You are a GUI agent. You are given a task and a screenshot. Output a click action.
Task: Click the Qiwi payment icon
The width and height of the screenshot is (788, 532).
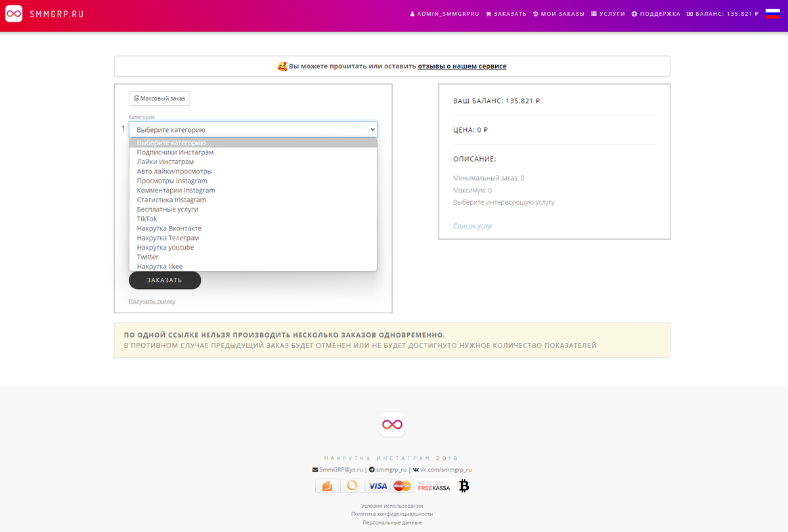pos(353,486)
